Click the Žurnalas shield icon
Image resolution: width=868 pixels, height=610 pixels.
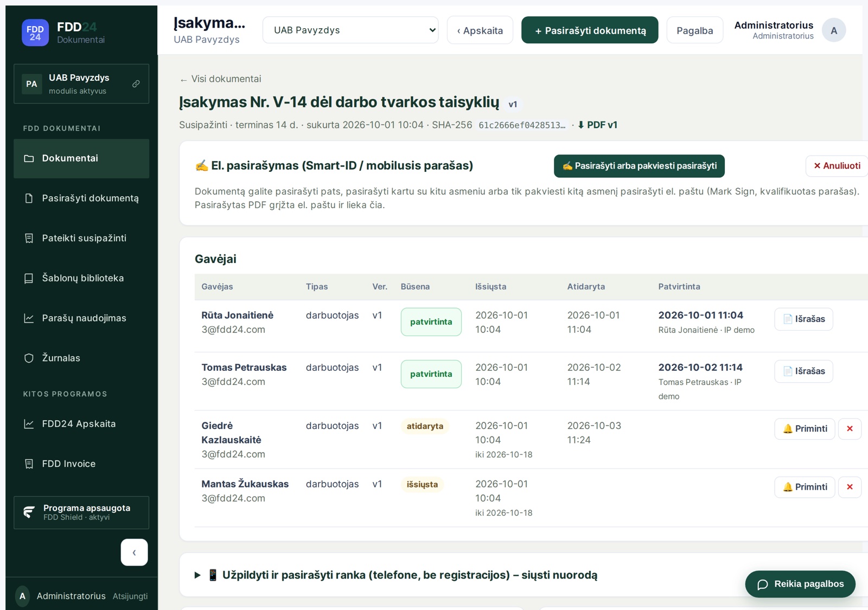[29, 358]
